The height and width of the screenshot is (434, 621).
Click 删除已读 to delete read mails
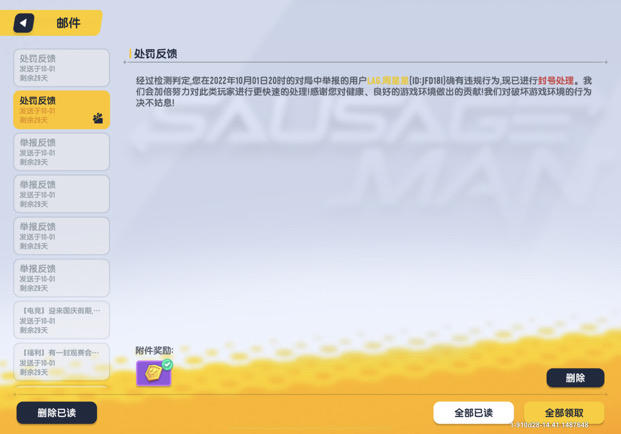pyautogui.click(x=57, y=413)
